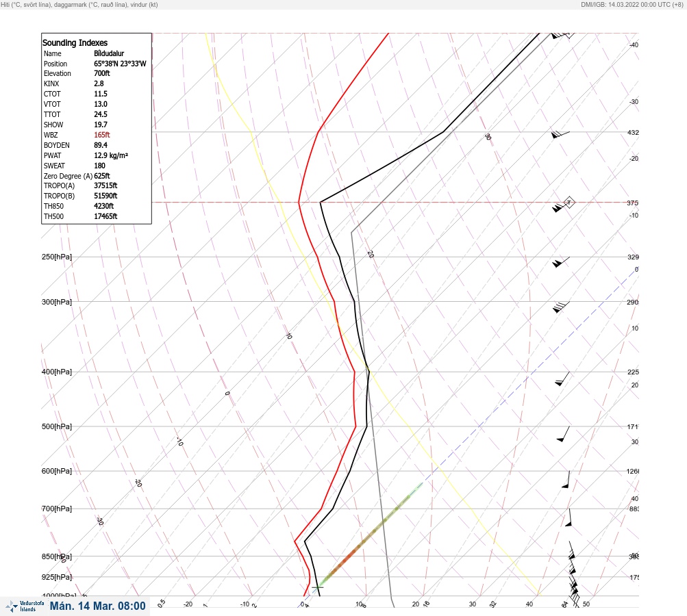Select the wind barb at 400 hPa level
Image resolution: width=687 pixels, height=616 pixels.
562,378
